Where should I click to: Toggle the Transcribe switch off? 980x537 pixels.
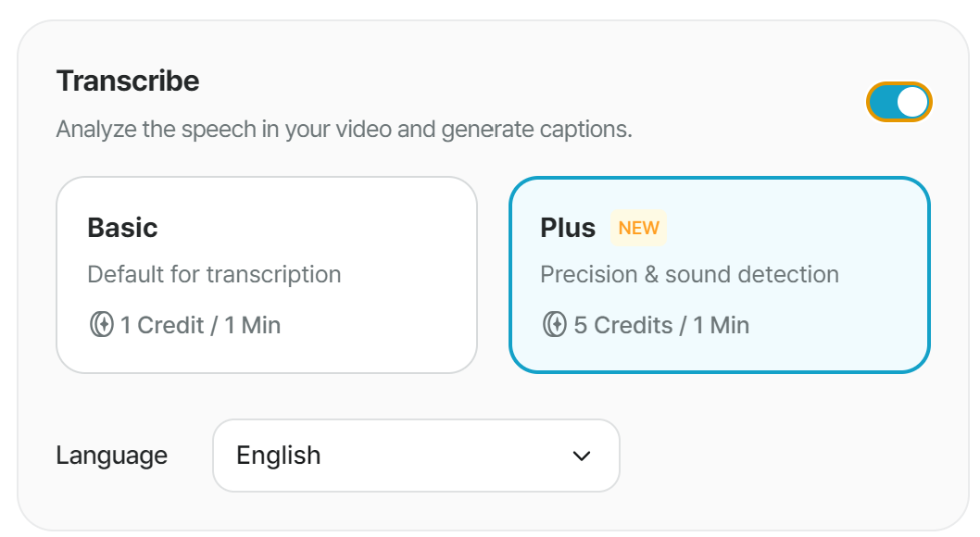click(x=898, y=102)
